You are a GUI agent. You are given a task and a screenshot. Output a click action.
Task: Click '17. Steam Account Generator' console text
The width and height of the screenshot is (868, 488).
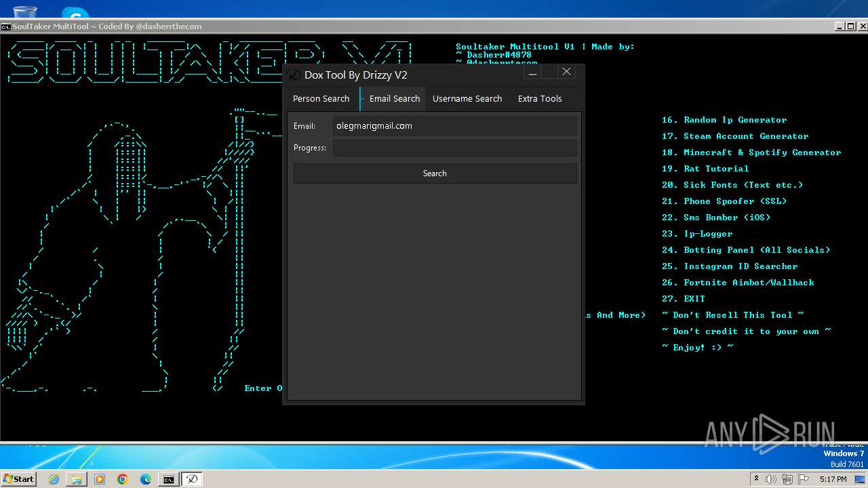(x=735, y=136)
